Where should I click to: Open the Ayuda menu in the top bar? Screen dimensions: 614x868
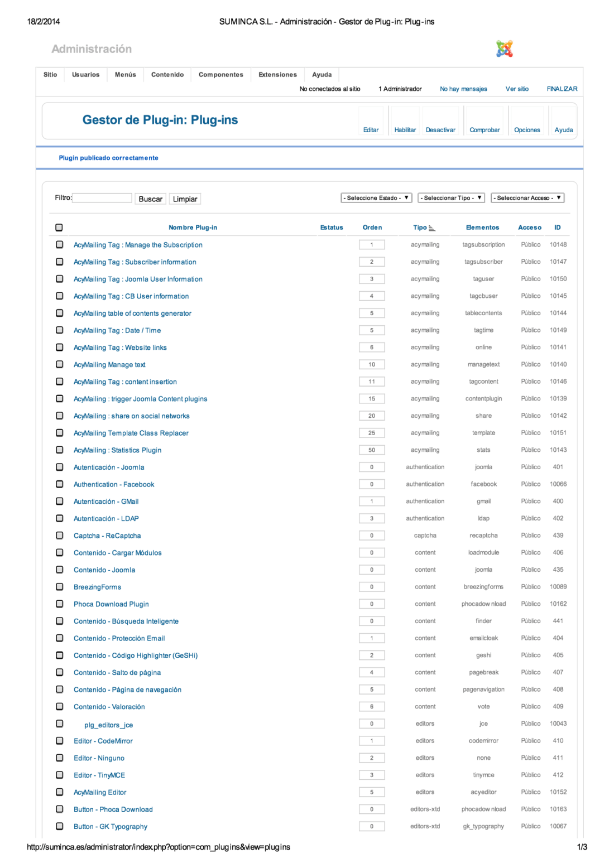(x=322, y=75)
